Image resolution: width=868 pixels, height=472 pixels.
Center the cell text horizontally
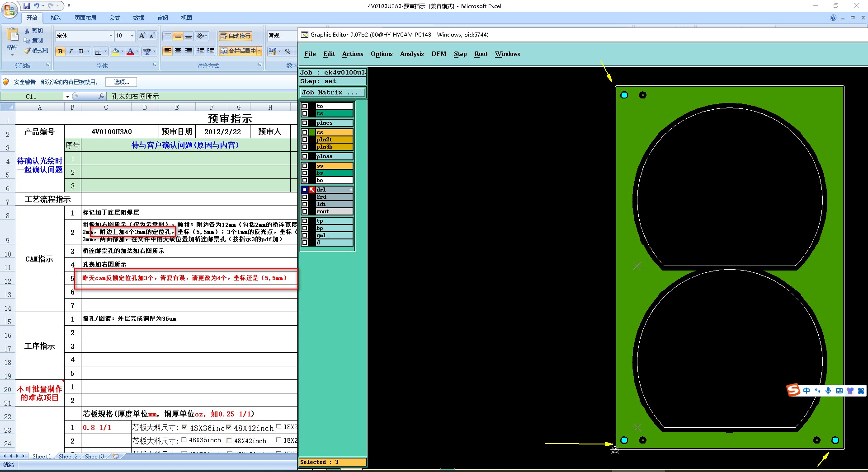(178, 51)
